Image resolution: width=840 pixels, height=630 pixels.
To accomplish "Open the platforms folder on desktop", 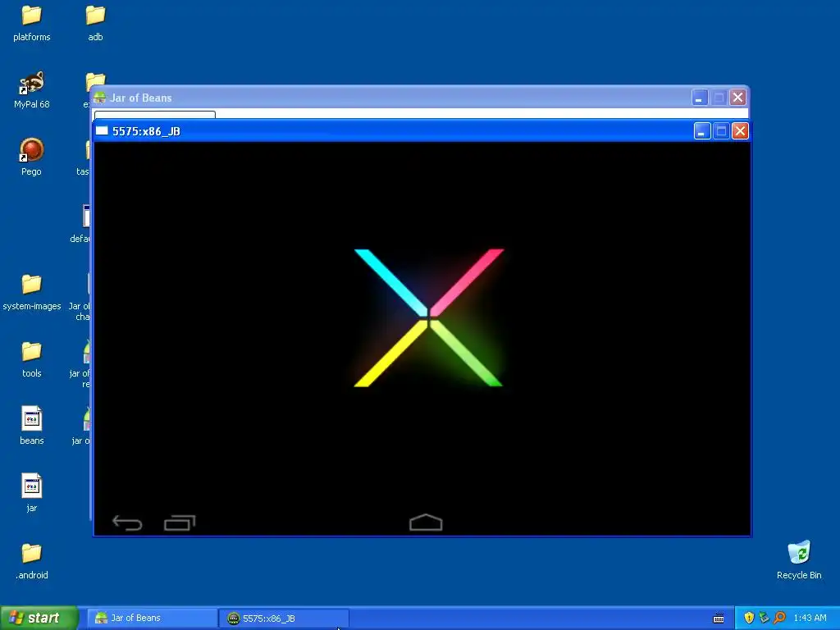I will click(x=32, y=23).
